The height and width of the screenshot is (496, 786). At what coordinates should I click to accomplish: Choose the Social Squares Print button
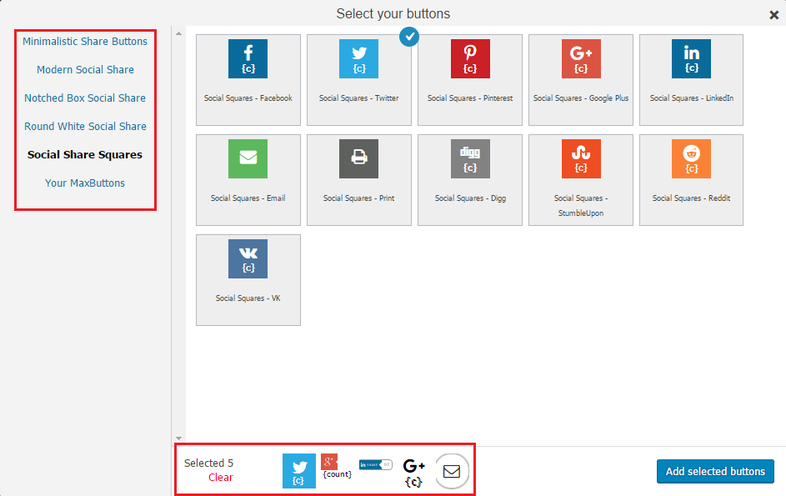click(x=359, y=180)
